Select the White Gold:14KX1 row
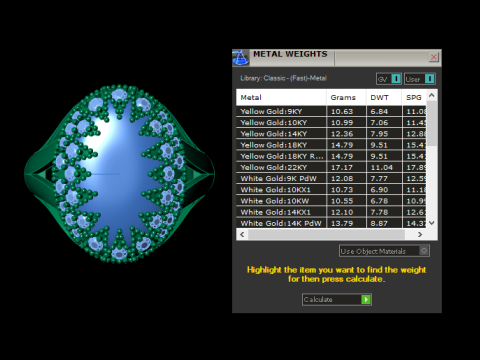The height and width of the screenshot is (360, 480). (331, 212)
